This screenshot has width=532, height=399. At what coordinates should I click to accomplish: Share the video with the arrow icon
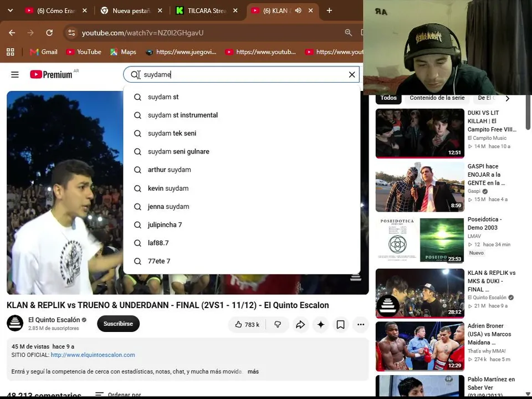[x=300, y=325]
